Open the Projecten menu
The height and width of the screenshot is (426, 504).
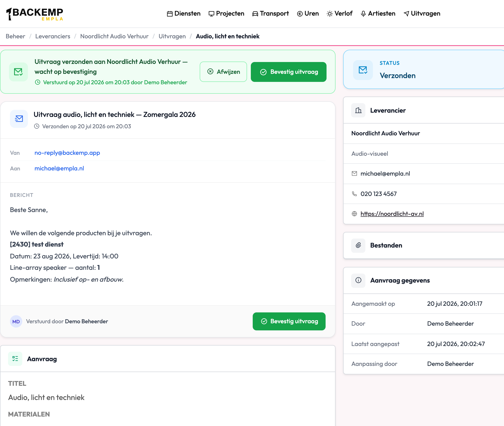tap(226, 13)
